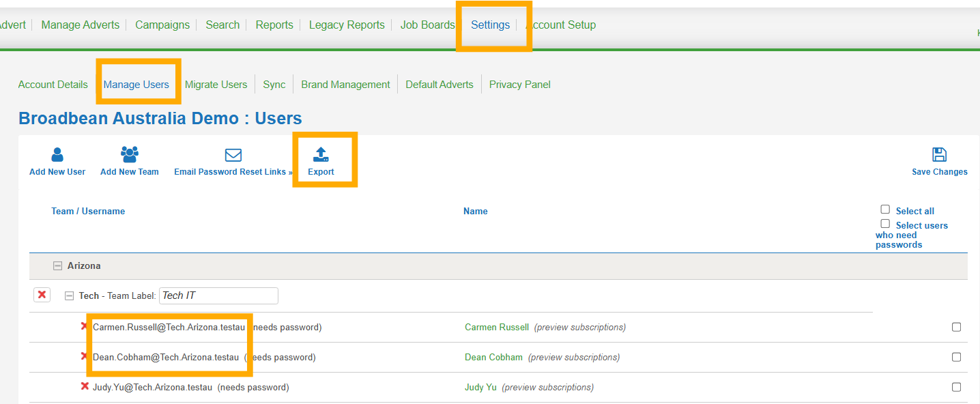Click the Team Label field containing Tech IT
This screenshot has width=980, height=404.
click(218, 295)
